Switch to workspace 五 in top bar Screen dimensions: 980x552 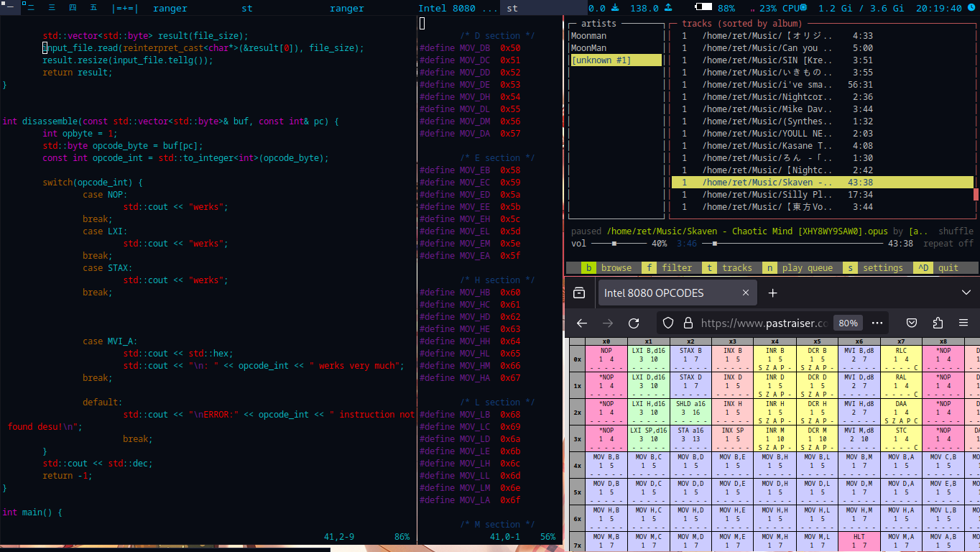click(93, 8)
